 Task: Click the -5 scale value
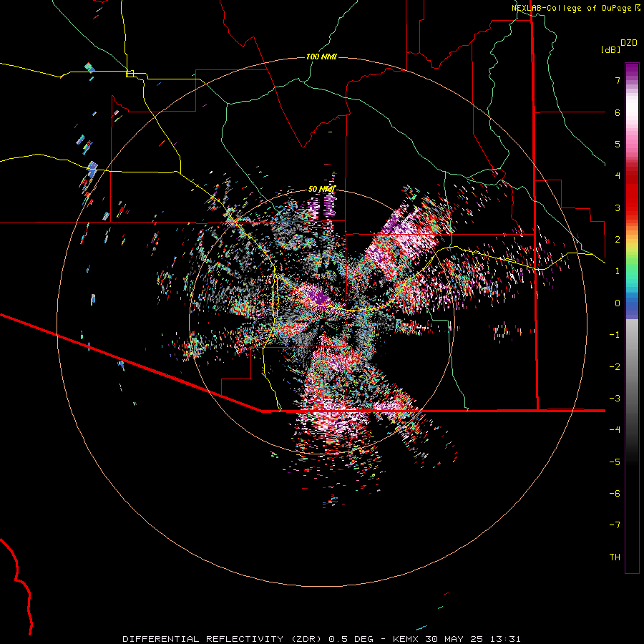[x=615, y=462]
